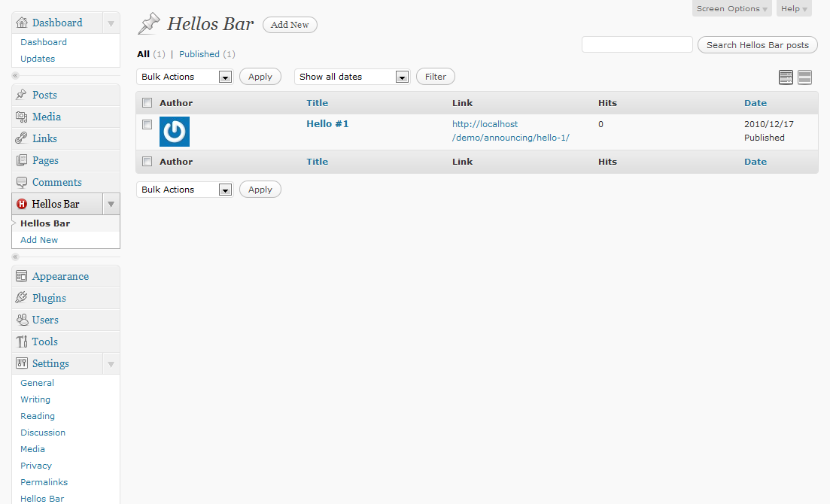Sort by Title column header
Screen dimensions: 830x504
[317, 103]
